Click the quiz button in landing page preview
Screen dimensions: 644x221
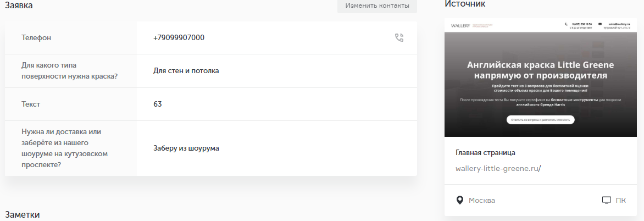[x=540, y=119]
